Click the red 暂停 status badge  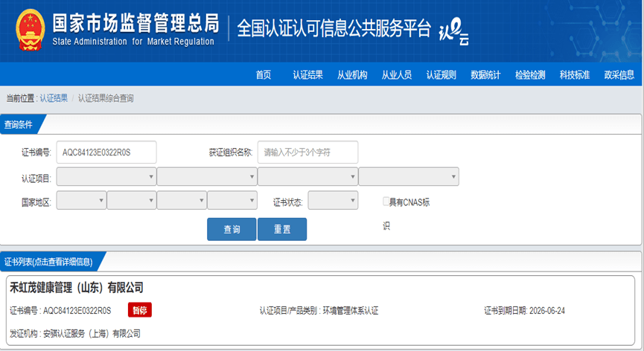tap(140, 310)
